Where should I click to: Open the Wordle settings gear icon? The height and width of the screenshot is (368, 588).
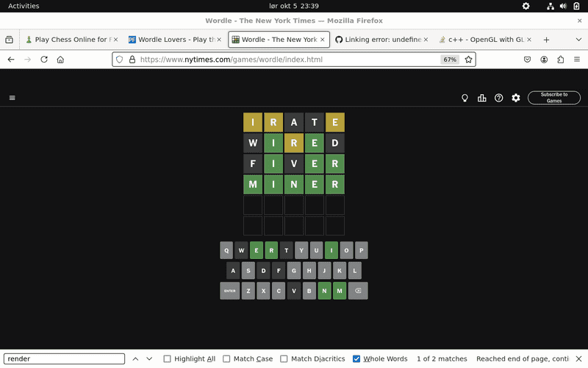tap(516, 98)
